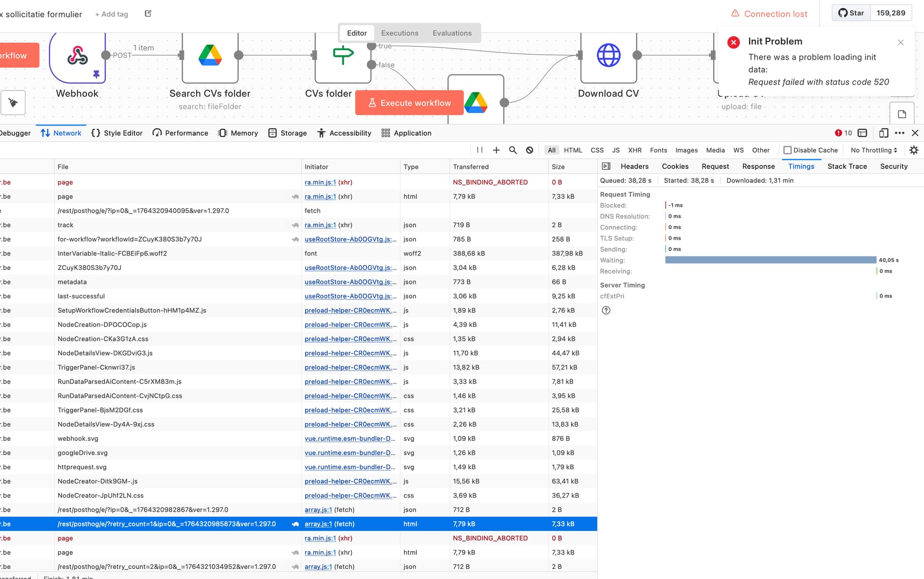Enable the Disable Cache checkbox
The image size is (924, 579).
click(787, 150)
